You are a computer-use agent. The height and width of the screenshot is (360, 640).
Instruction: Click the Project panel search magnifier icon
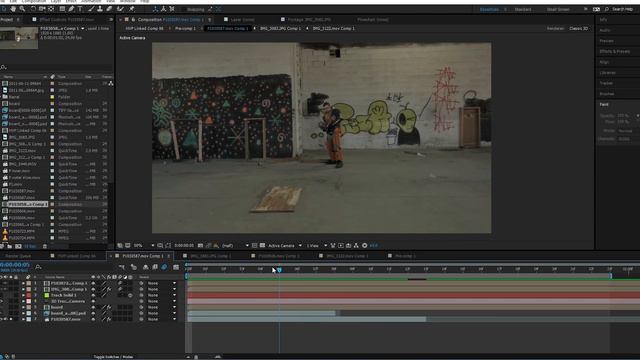point(3,67)
